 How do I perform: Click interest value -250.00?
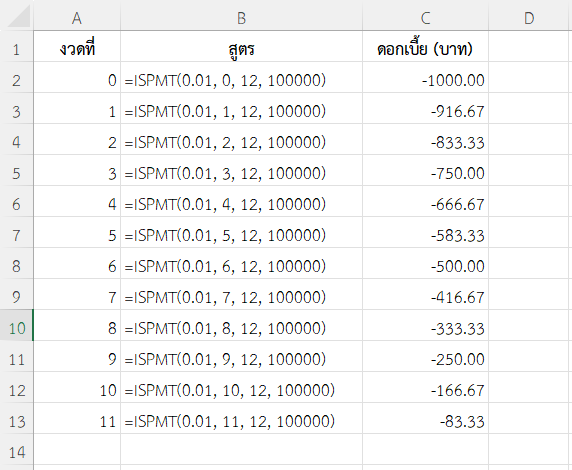[425, 357]
